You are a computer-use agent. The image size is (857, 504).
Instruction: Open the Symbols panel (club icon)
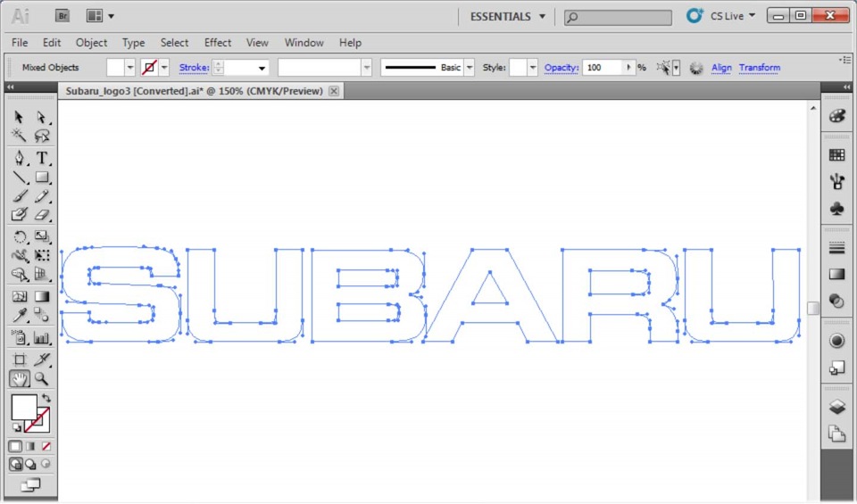[x=836, y=209]
